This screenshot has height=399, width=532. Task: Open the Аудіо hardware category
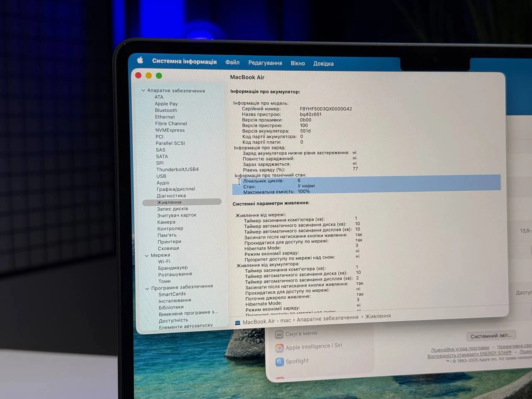(x=163, y=182)
